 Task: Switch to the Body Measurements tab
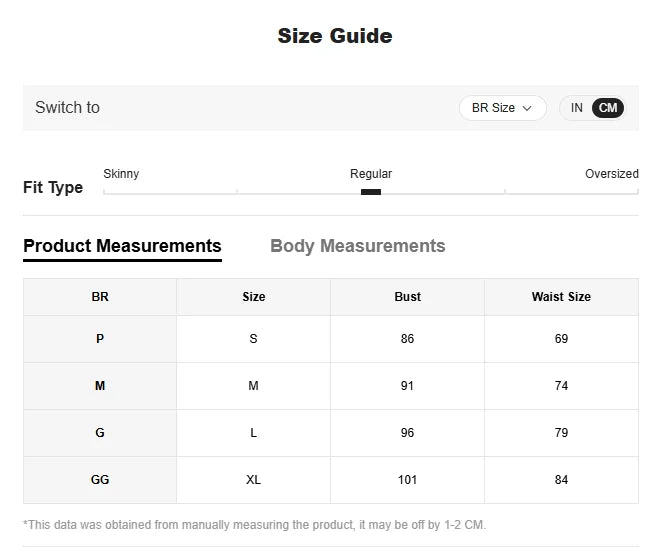click(x=357, y=246)
